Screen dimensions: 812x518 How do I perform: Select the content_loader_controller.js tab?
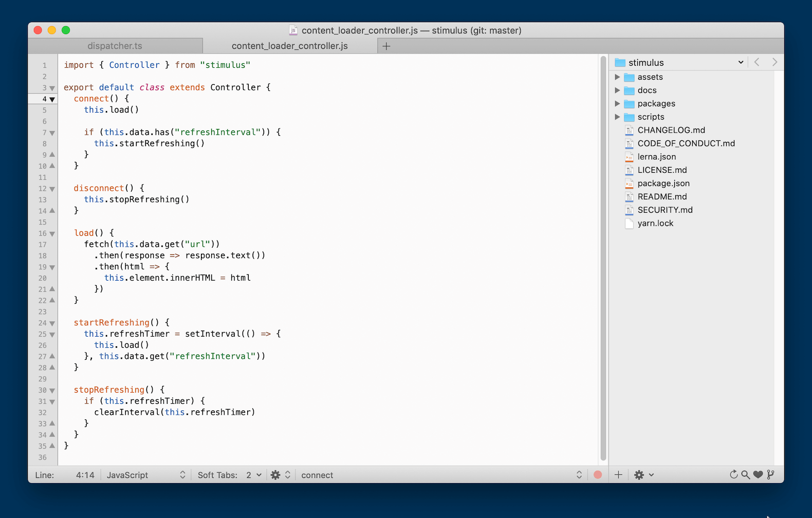289,46
